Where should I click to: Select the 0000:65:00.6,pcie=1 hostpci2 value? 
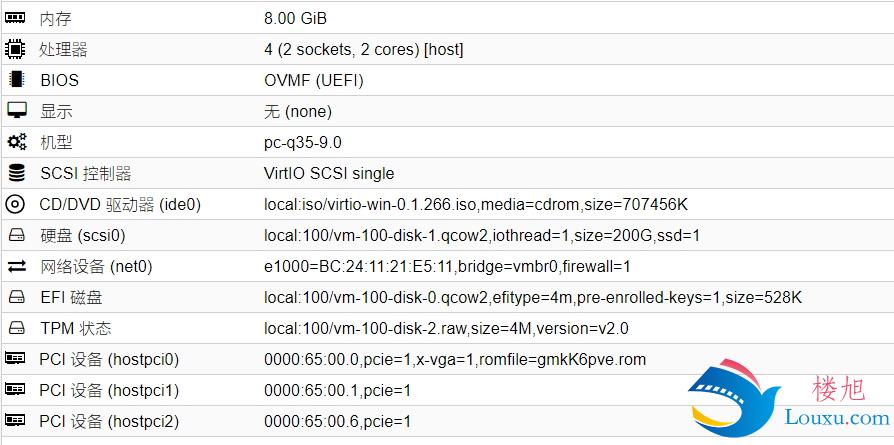[x=337, y=422]
